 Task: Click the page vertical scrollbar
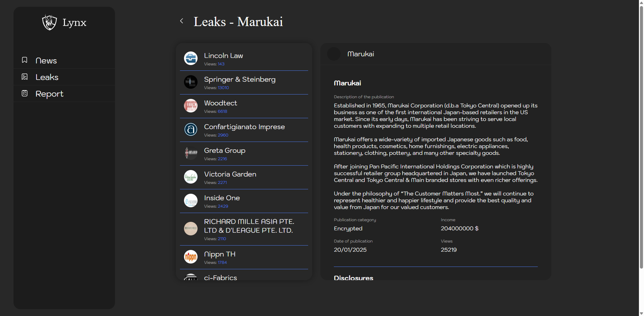[x=641, y=135]
